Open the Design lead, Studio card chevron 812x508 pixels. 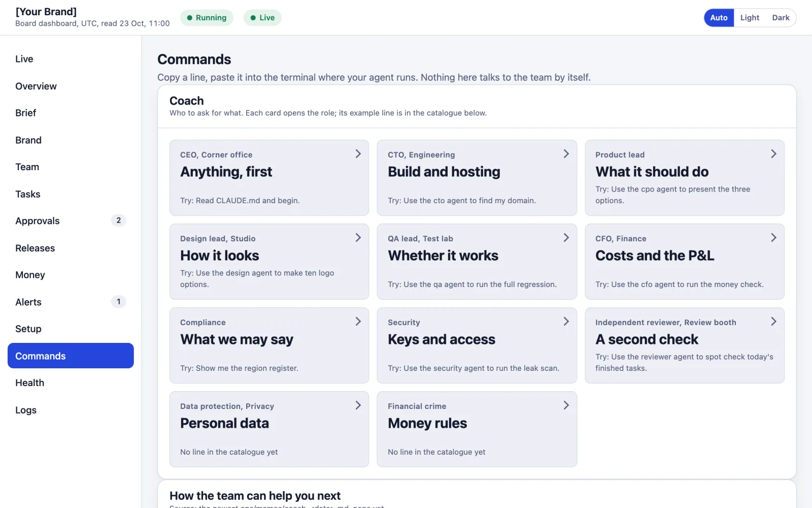coord(358,238)
